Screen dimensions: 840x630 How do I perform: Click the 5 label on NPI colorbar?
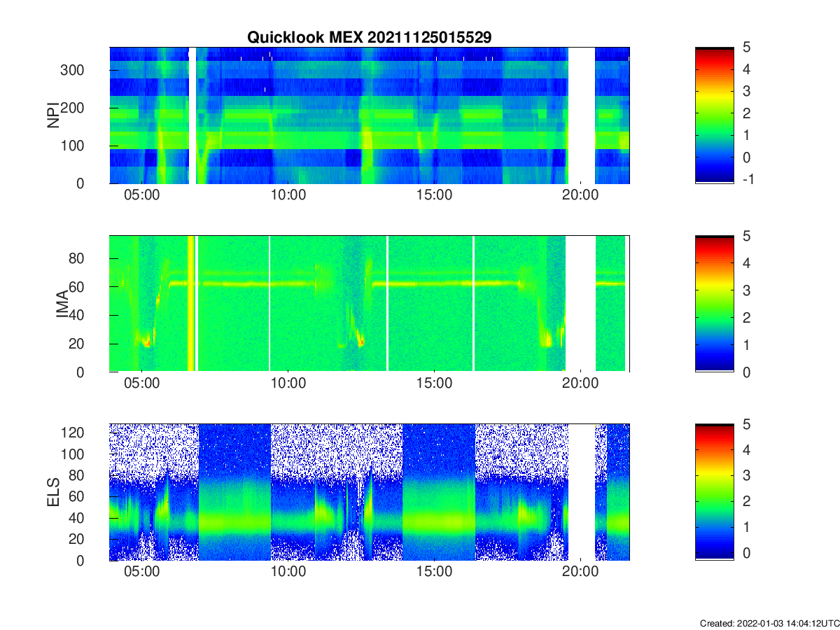click(x=746, y=48)
